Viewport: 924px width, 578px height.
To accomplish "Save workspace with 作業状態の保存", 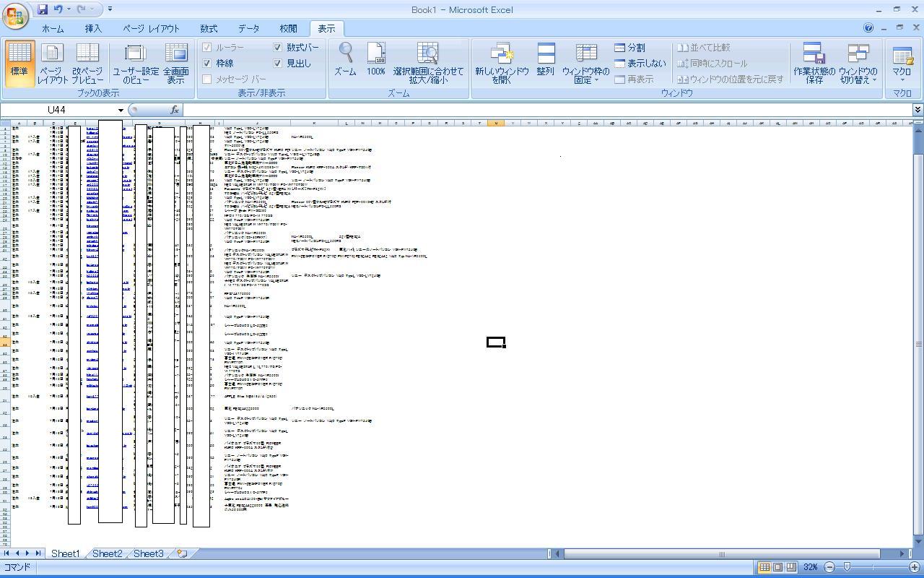I will [814, 63].
